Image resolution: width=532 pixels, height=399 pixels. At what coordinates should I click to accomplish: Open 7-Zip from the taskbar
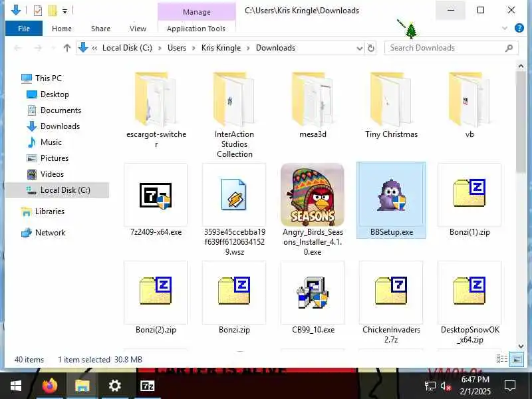[x=147, y=386]
